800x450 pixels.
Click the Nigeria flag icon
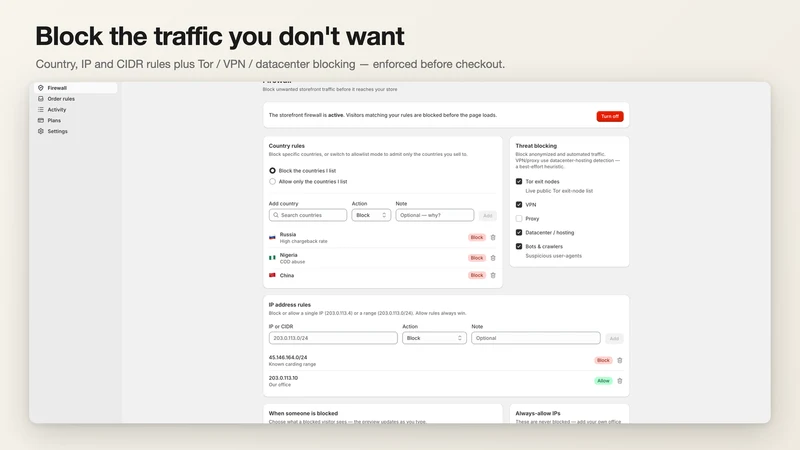(272, 258)
